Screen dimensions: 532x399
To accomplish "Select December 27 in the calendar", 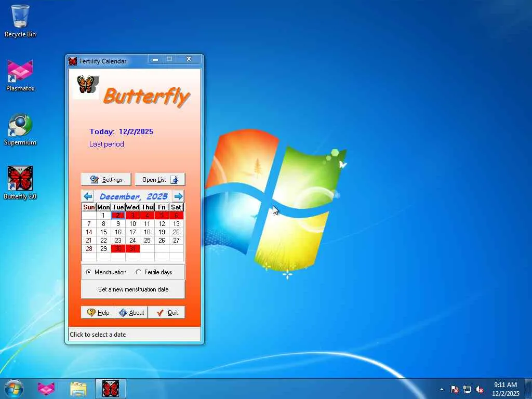I will (177, 240).
